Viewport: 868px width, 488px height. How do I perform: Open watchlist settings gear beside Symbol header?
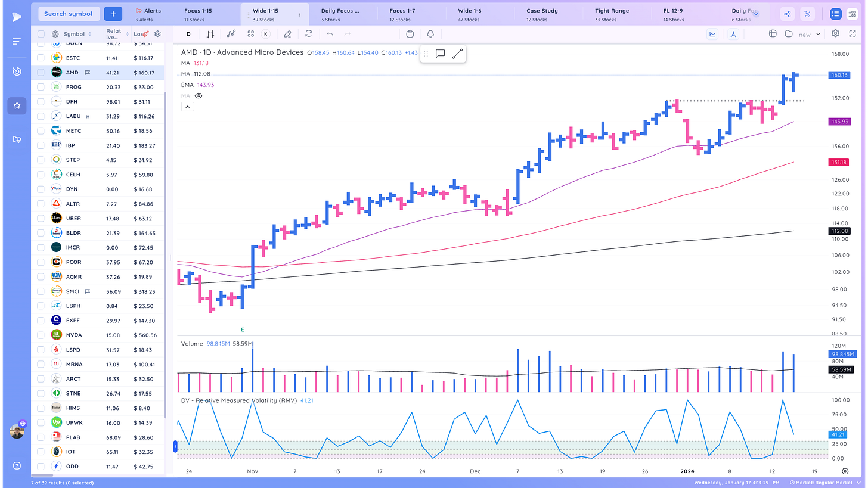pyautogui.click(x=55, y=35)
